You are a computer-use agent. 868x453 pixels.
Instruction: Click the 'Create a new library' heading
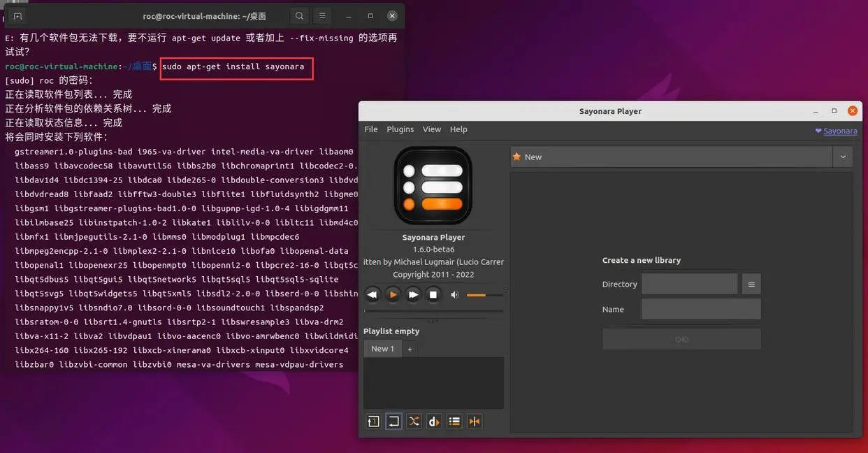pos(642,260)
